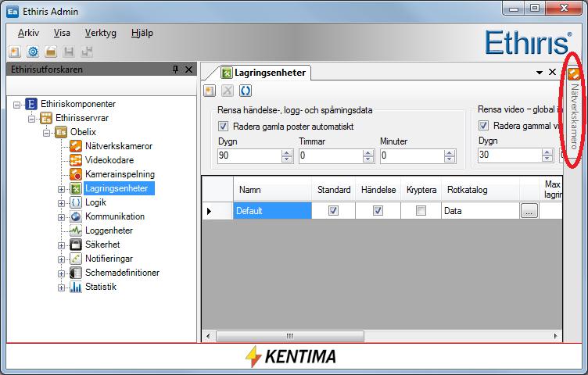This screenshot has height=375, width=588.
Task: Toggle Radera gamla poster automatiskt checkbox
Action: (223, 126)
